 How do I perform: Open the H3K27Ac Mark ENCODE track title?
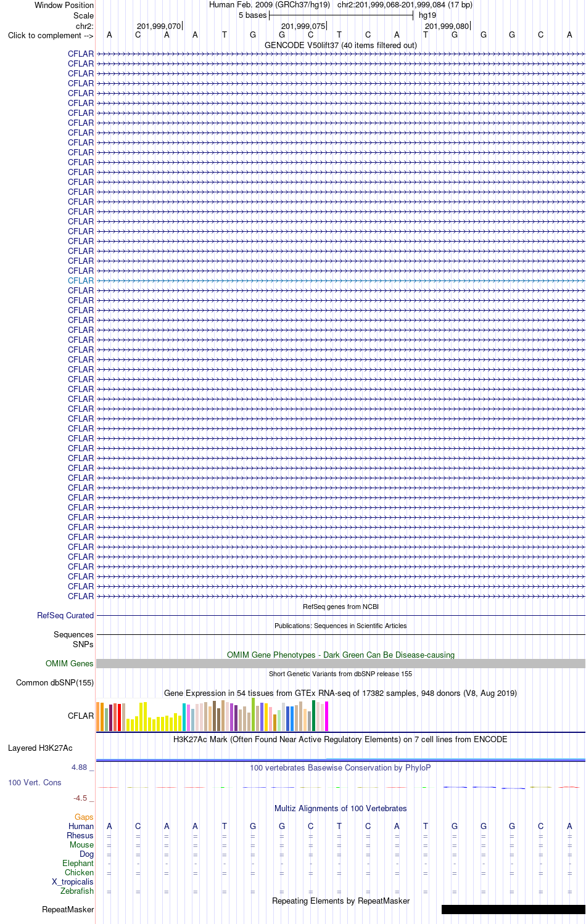click(x=340, y=739)
